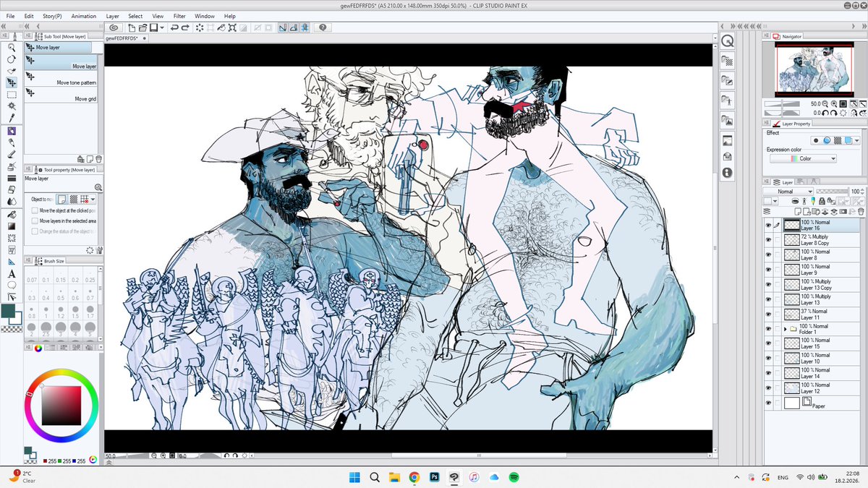Click Quick Access icon in right dock
The height and width of the screenshot is (488, 868).
point(727,42)
